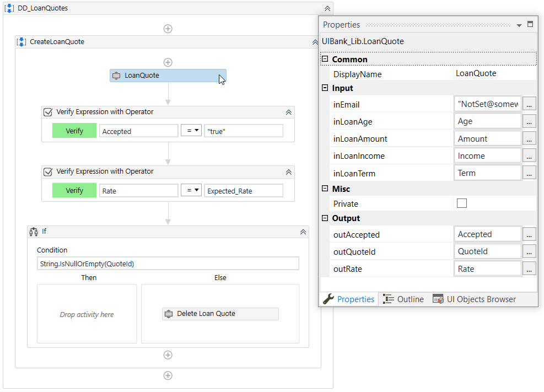Collapse the If activity

coord(303,232)
